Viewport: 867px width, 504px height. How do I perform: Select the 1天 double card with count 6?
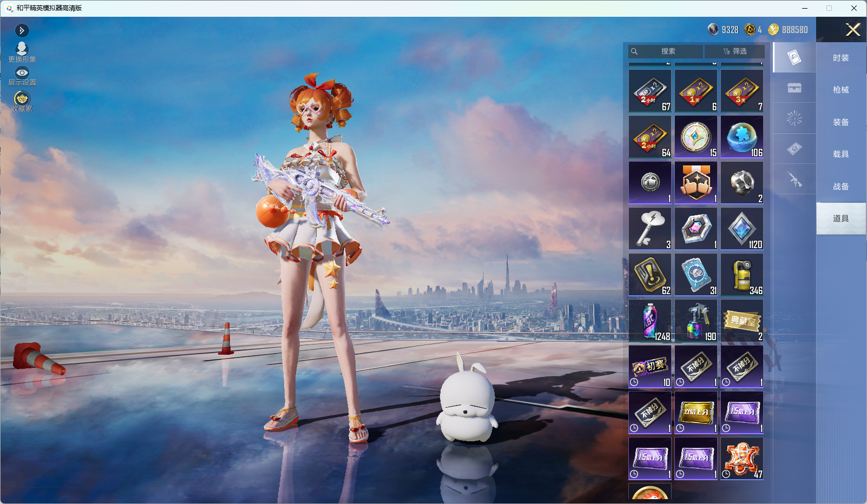click(696, 91)
